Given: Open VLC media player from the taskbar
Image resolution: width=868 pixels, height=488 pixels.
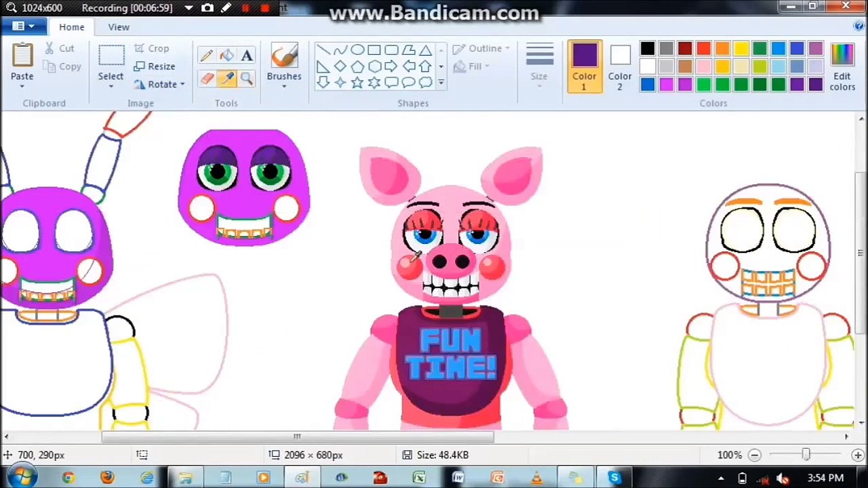Looking at the screenshot, I should (536, 478).
